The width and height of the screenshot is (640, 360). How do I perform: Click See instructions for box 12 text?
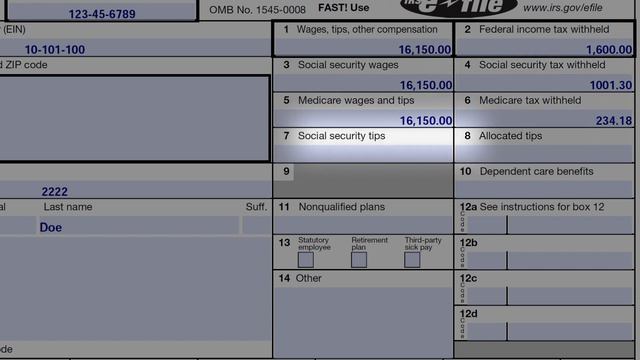point(542,207)
